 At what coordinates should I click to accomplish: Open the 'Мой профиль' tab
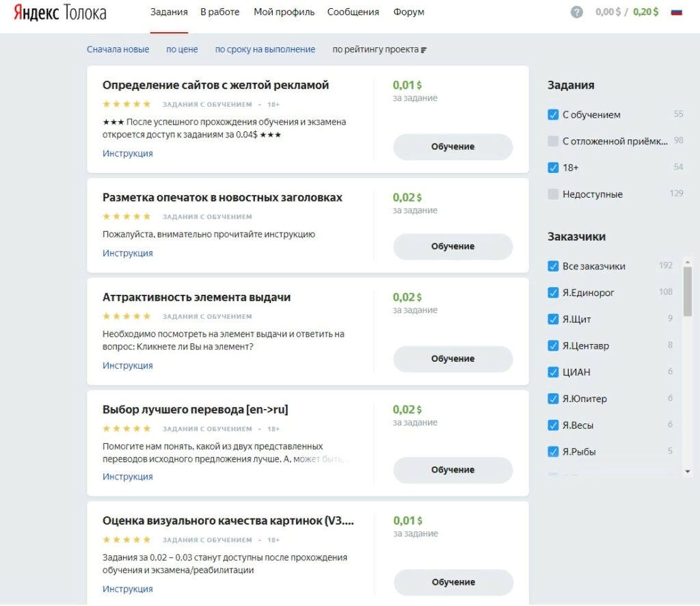[x=284, y=12]
